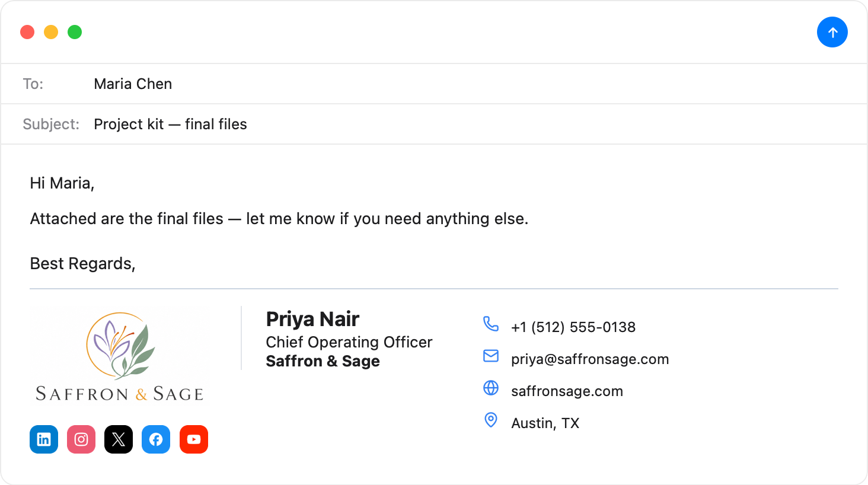868x485 pixels.
Task: Click the Hi Maria, greeting line
Action: pos(62,183)
